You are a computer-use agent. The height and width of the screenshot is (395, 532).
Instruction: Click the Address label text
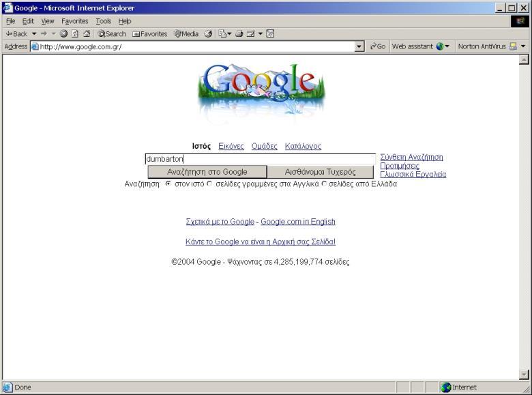pyautogui.click(x=16, y=46)
